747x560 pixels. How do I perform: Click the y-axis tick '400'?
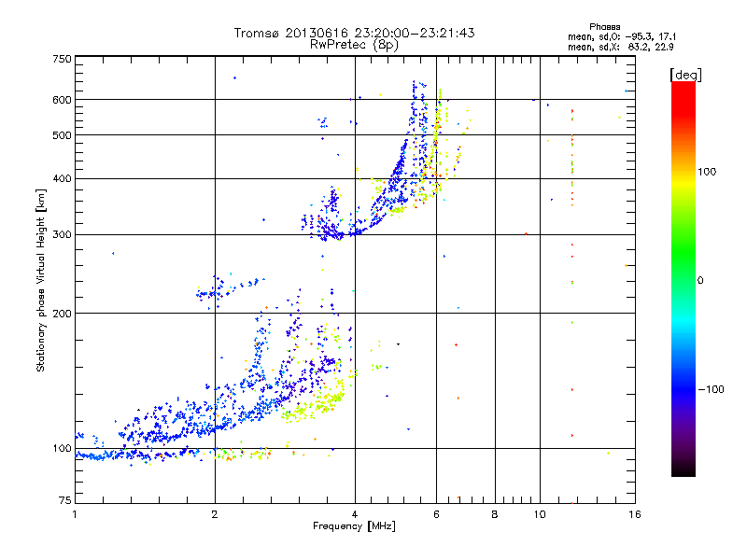click(x=62, y=178)
